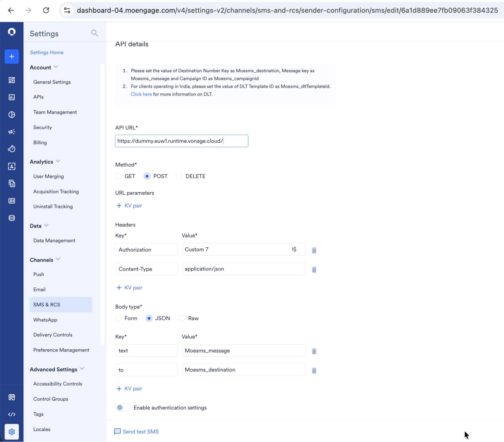Delete the Content-Type header row
Image resolution: width=504 pixels, height=442 pixels.
[314, 270]
